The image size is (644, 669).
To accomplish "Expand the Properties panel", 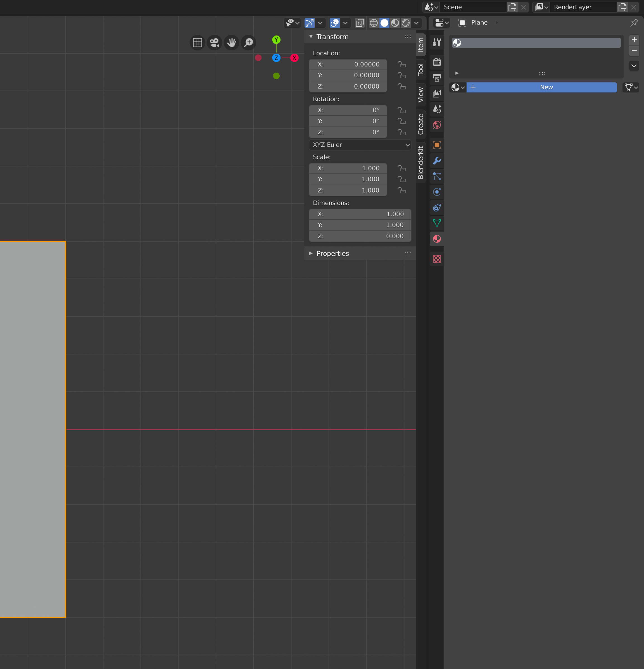I will 311,254.
